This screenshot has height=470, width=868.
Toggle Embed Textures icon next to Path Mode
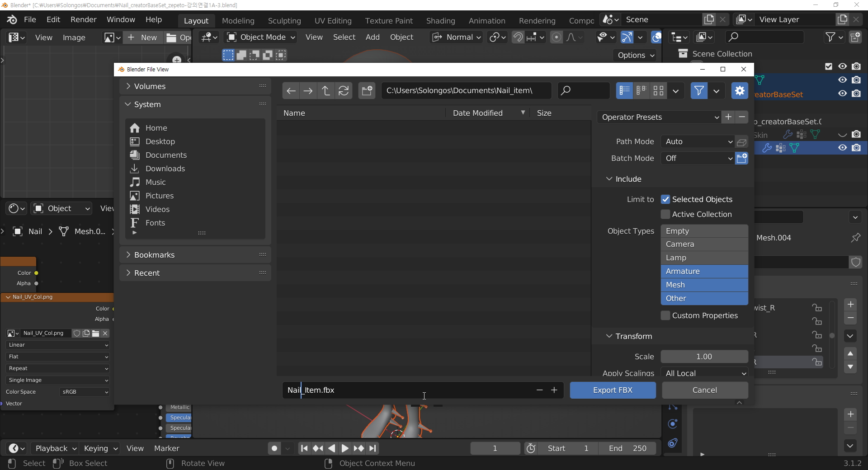[x=742, y=142]
